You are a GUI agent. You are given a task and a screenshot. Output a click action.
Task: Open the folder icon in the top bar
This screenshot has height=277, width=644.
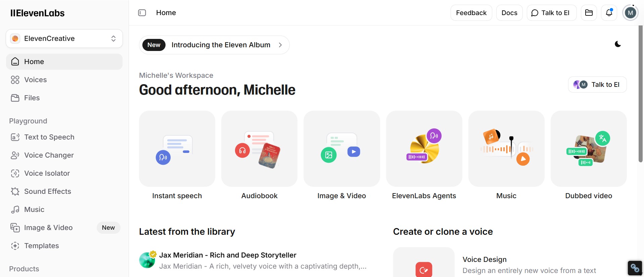pos(589,13)
